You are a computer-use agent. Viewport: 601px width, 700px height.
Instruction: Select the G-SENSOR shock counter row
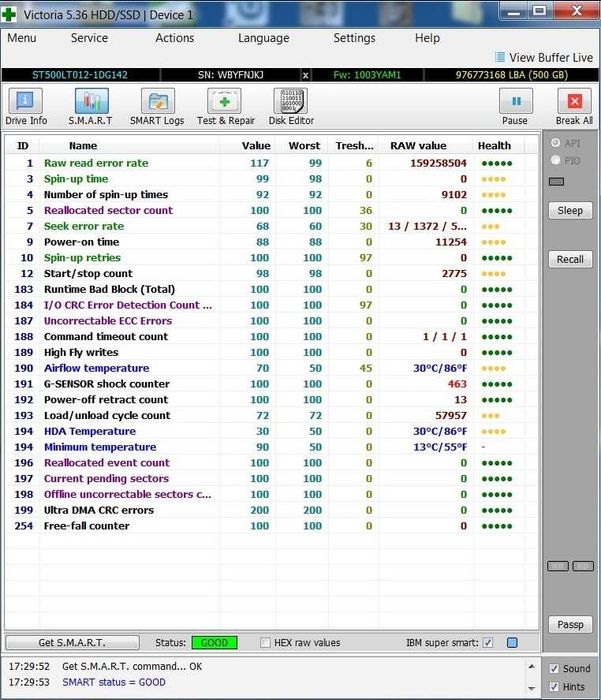[x=271, y=384]
